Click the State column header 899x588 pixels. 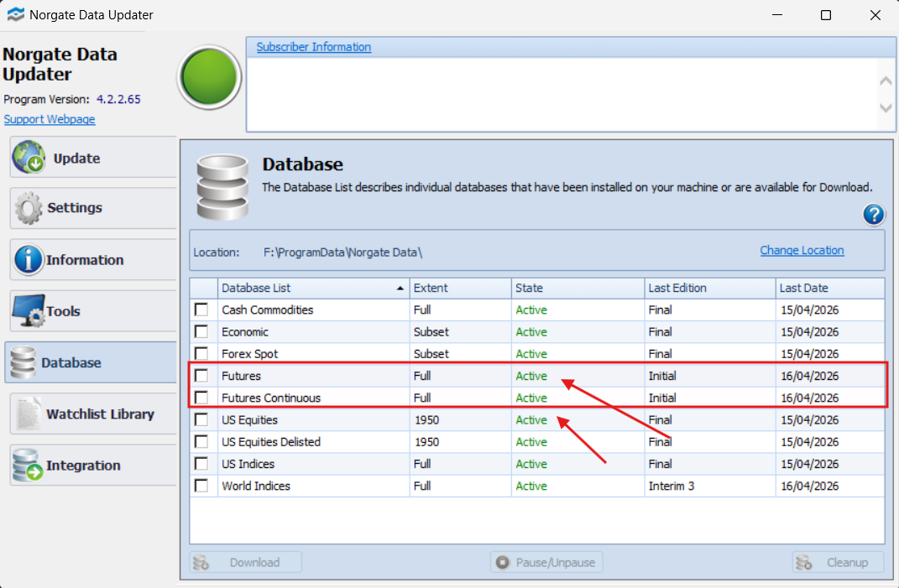(578, 288)
